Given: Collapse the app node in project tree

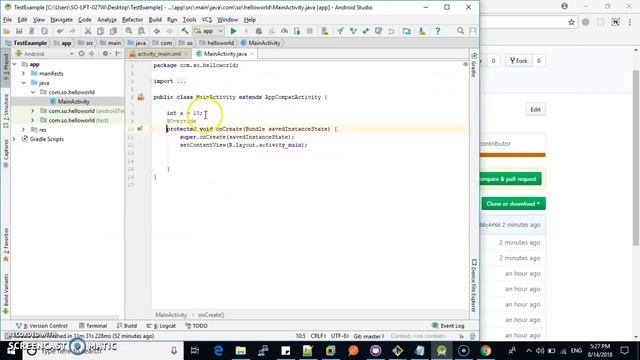Looking at the screenshot, I should coord(14,64).
